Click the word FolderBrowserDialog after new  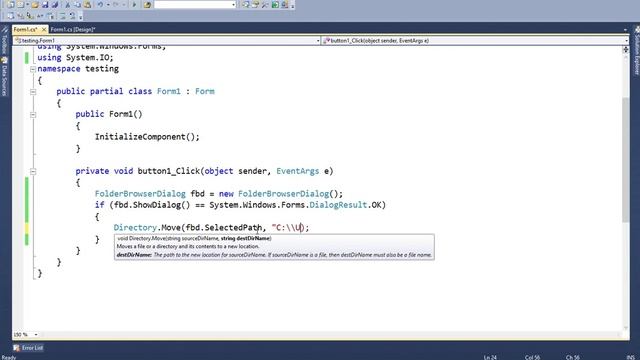coord(284,194)
